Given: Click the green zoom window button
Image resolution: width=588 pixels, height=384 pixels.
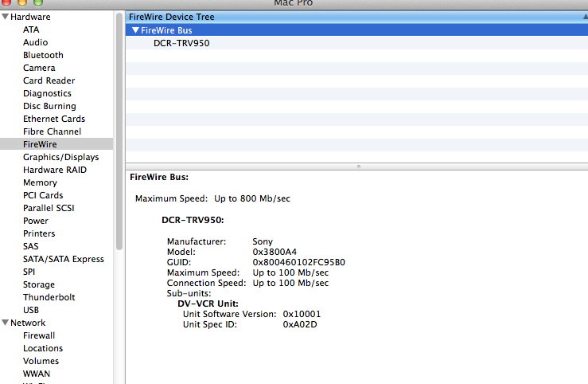Looking at the screenshot, I should (38, 2).
